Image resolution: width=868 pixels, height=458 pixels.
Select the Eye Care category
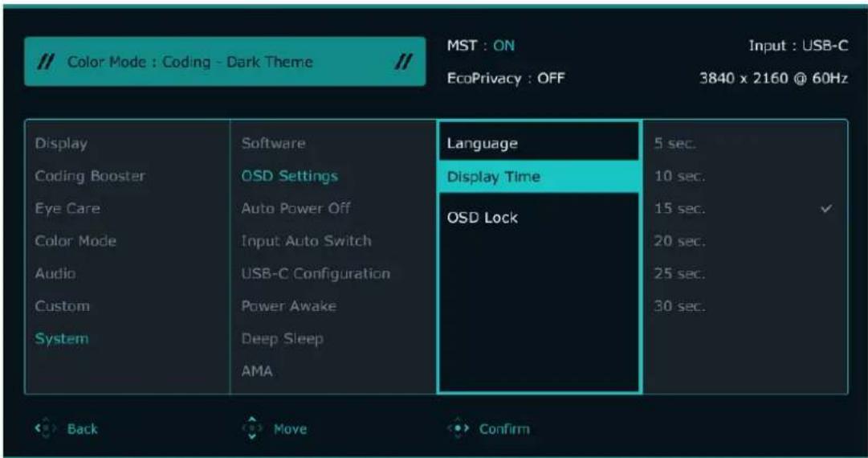[x=67, y=209]
